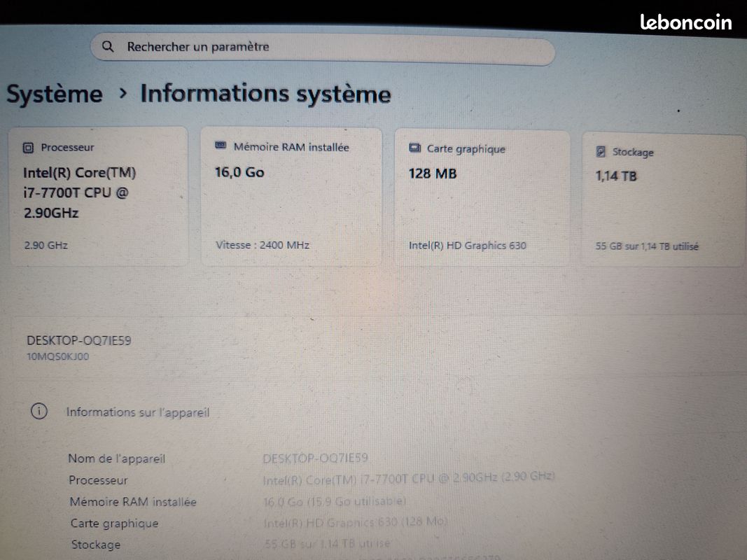Click the RAM memory module icon
The width and height of the screenshot is (747, 560).
click(x=221, y=145)
